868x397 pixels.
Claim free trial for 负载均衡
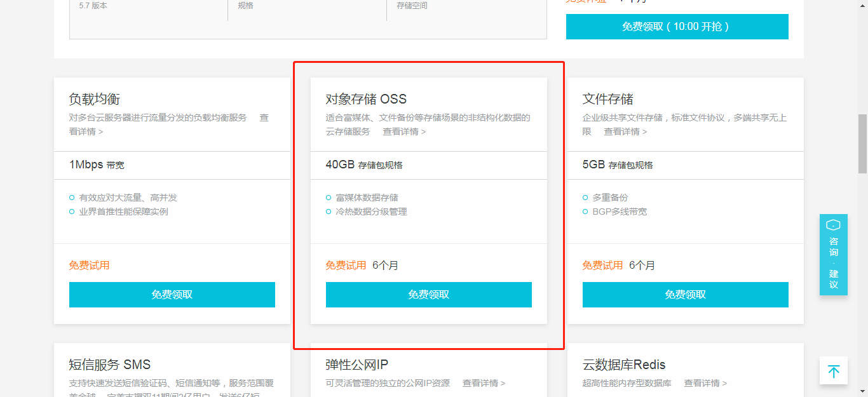click(172, 295)
